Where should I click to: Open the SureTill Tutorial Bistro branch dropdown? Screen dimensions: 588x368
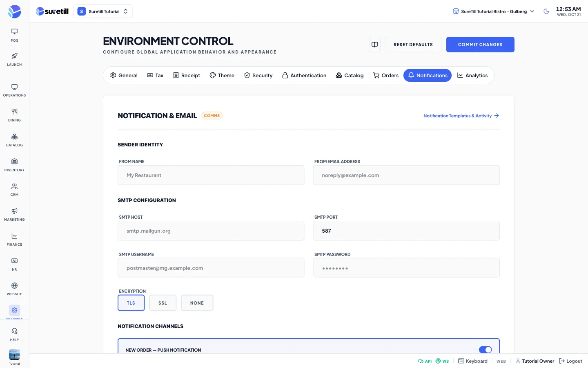[494, 11]
